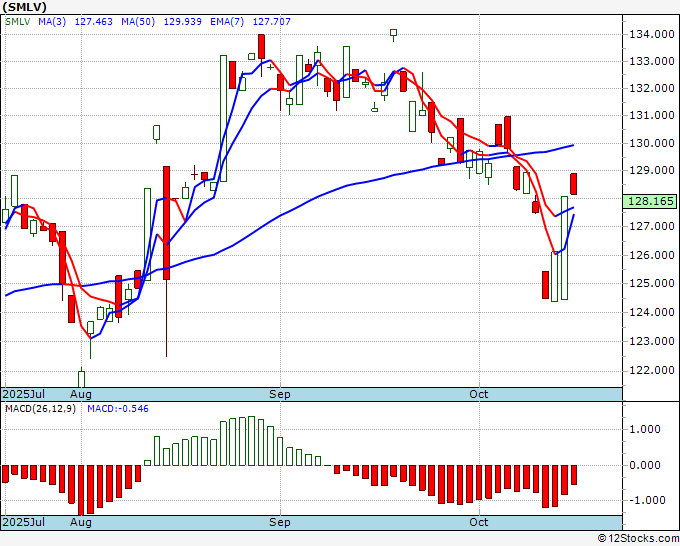Click the 123.000 price axis label
This screenshot has width=680, height=546.
click(652, 341)
